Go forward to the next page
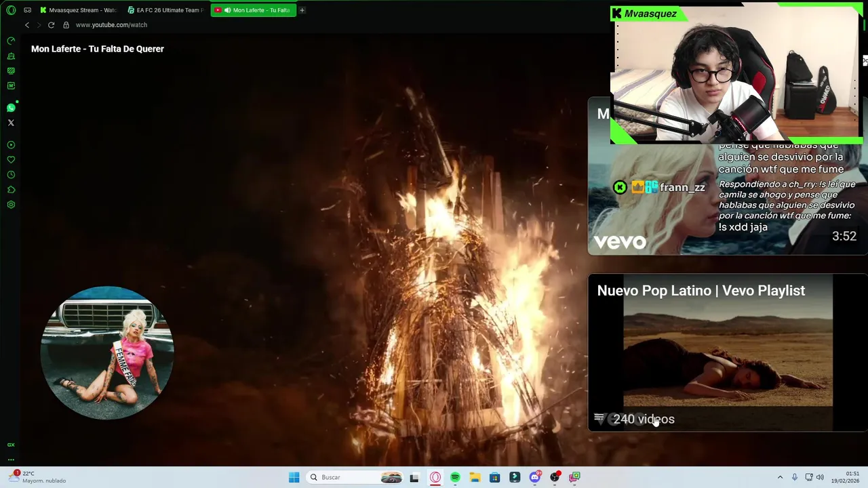This screenshot has height=488, width=868. click(x=39, y=25)
